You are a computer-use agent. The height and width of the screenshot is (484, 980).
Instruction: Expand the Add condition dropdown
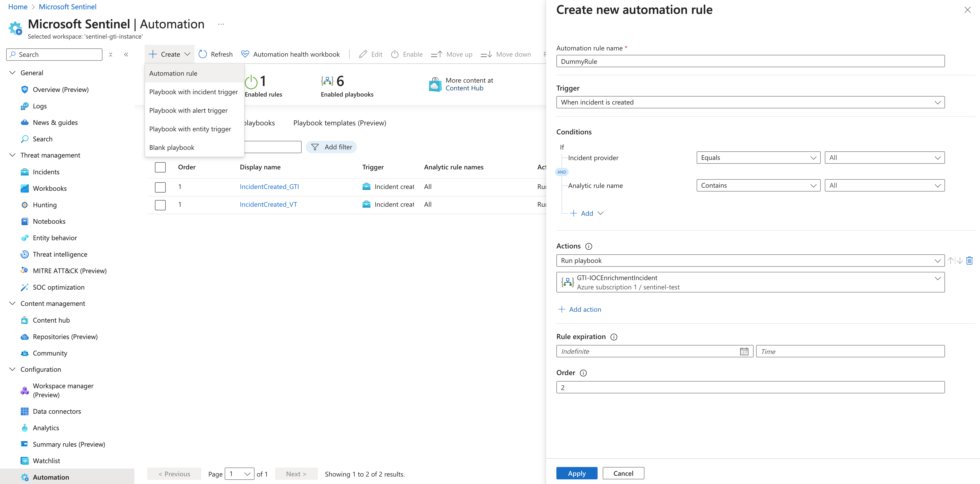point(587,213)
